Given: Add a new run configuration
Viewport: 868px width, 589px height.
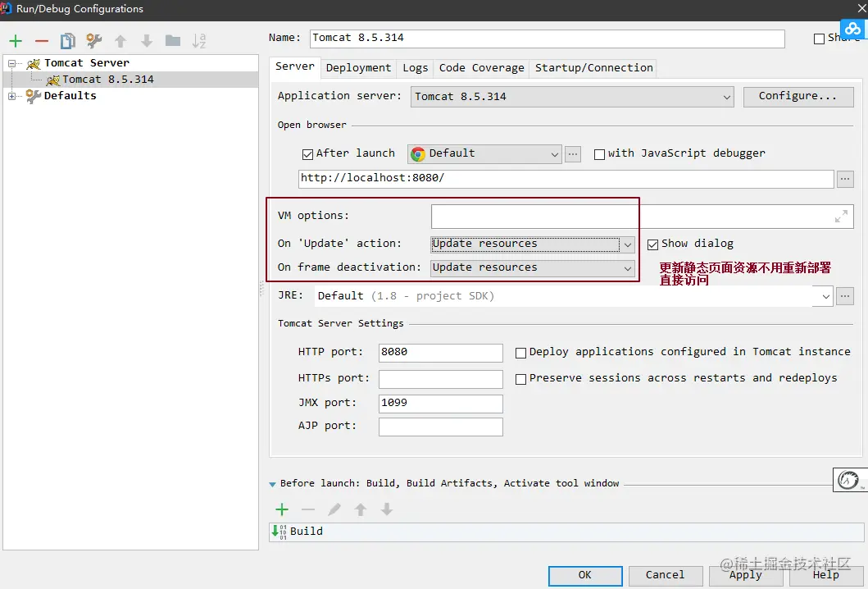Looking at the screenshot, I should click(16, 40).
